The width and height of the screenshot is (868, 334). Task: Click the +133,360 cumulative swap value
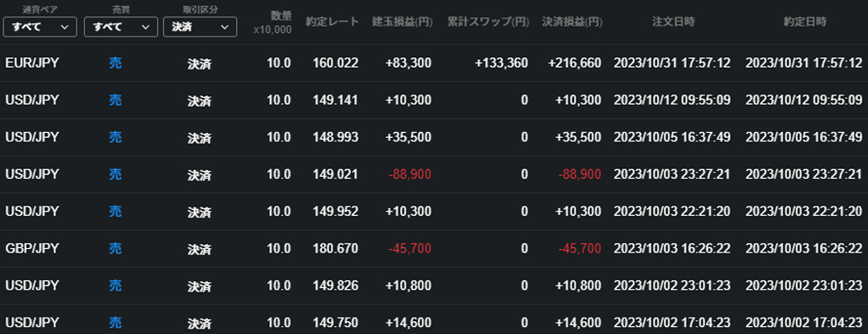point(502,63)
